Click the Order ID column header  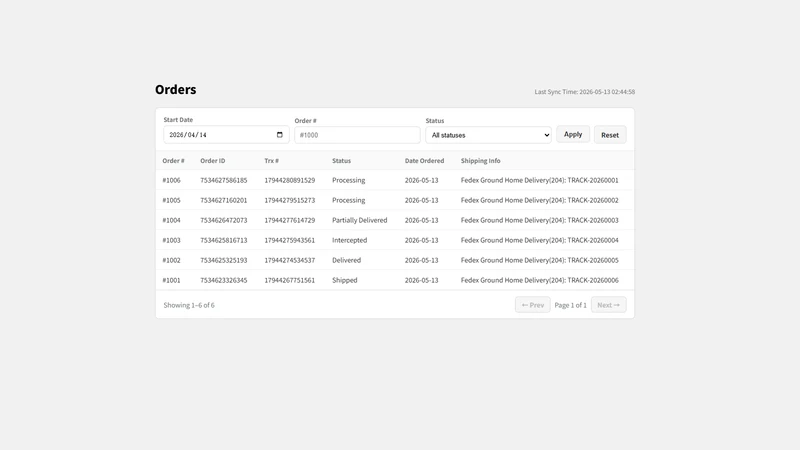point(213,161)
